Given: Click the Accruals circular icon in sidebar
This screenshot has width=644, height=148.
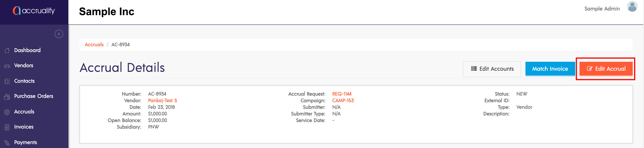Looking at the screenshot, I should coord(7,112).
